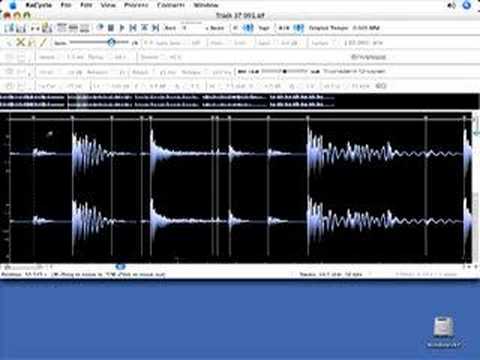480x360 pixels.
Task: Click the Bars input field
Action: click(192, 28)
